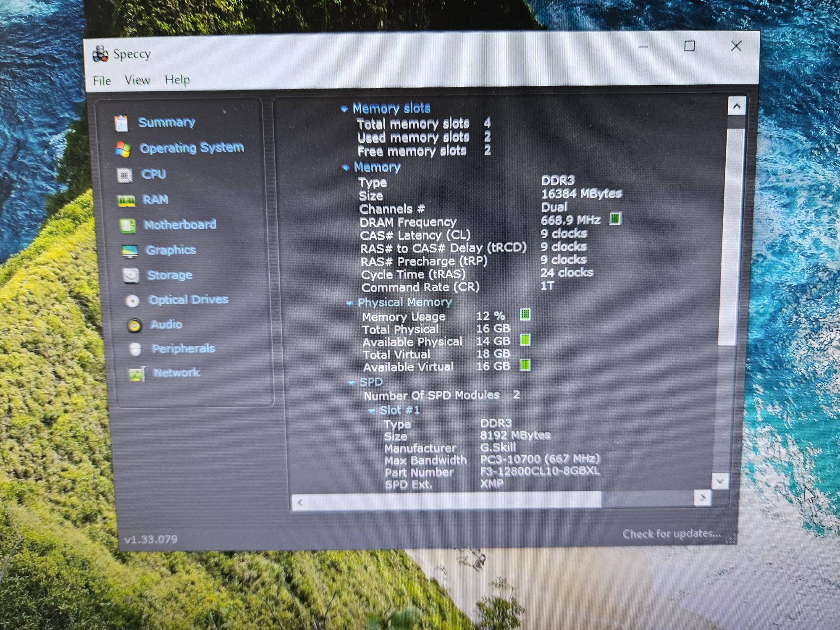Select the CPU chip icon
Viewport: 840px width, 630px height.
click(124, 175)
